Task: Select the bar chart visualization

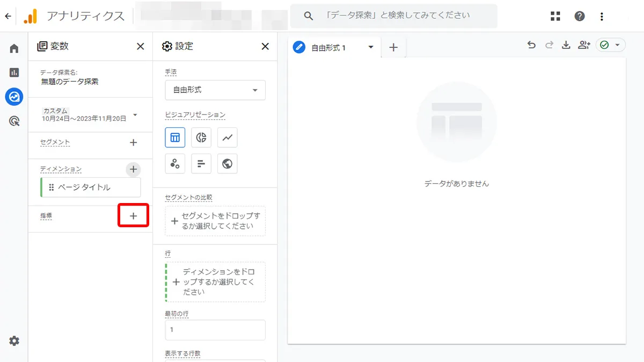Action: [x=201, y=163]
